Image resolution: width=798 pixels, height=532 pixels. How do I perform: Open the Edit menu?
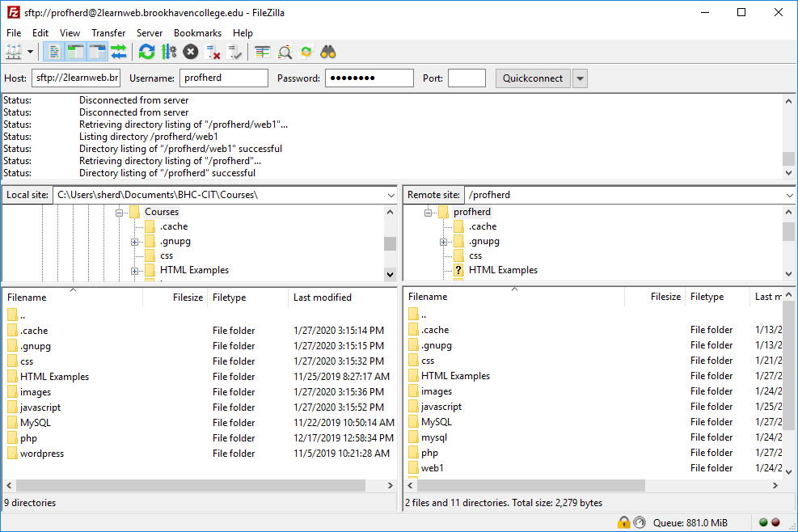point(40,33)
